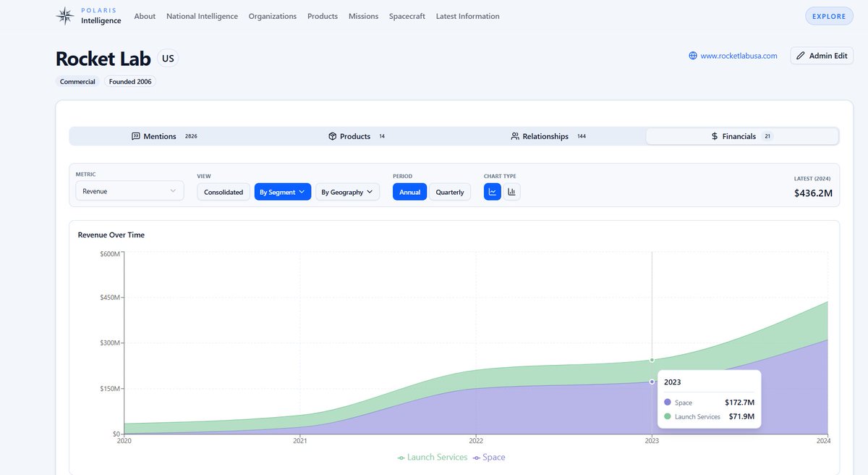Viewport: 868px width, 475px height.
Task: Open the Revenue metric dropdown
Action: point(129,191)
